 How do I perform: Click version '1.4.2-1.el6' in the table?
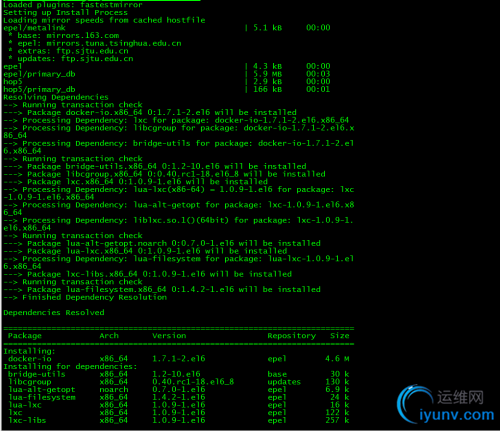coord(179,397)
